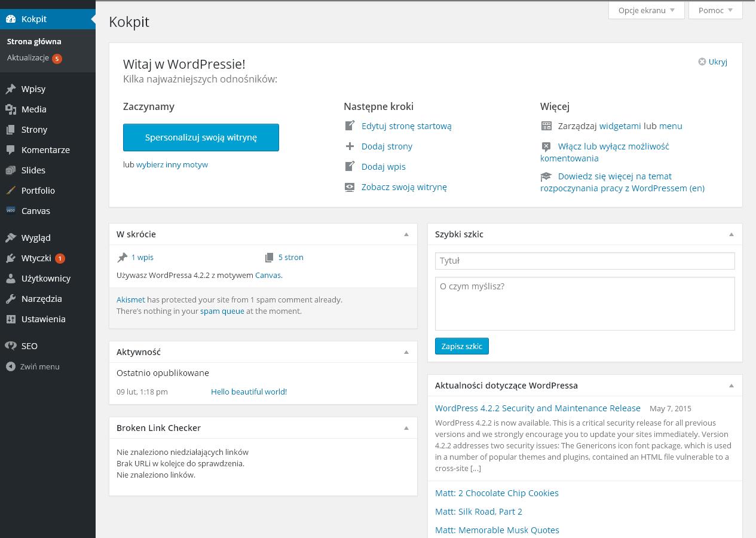Open WordPress 4.2.2 Security and Maintenance Release
The height and width of the screenshot is (538, 756).
538,408
